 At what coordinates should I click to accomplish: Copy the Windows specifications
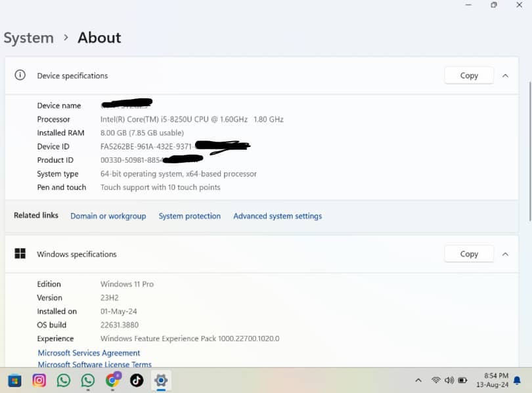coord(469,254)
